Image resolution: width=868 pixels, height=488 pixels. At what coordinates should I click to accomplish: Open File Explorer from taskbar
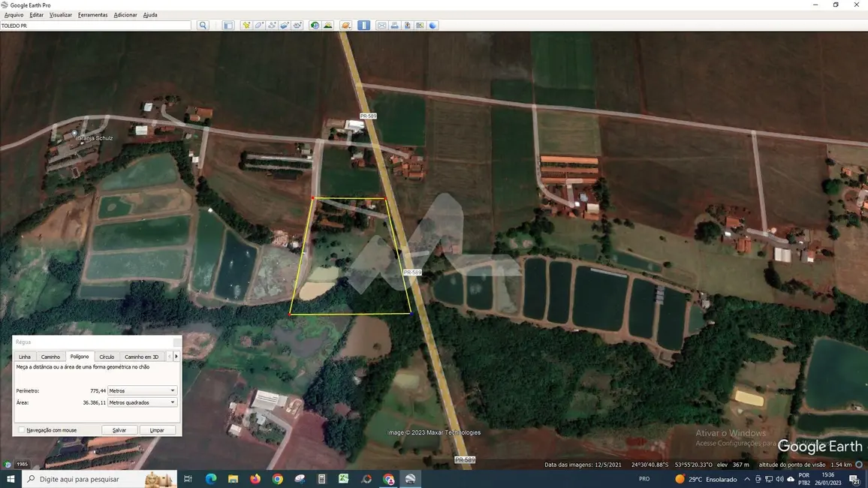pyautogui.click(x=233, y=479)
